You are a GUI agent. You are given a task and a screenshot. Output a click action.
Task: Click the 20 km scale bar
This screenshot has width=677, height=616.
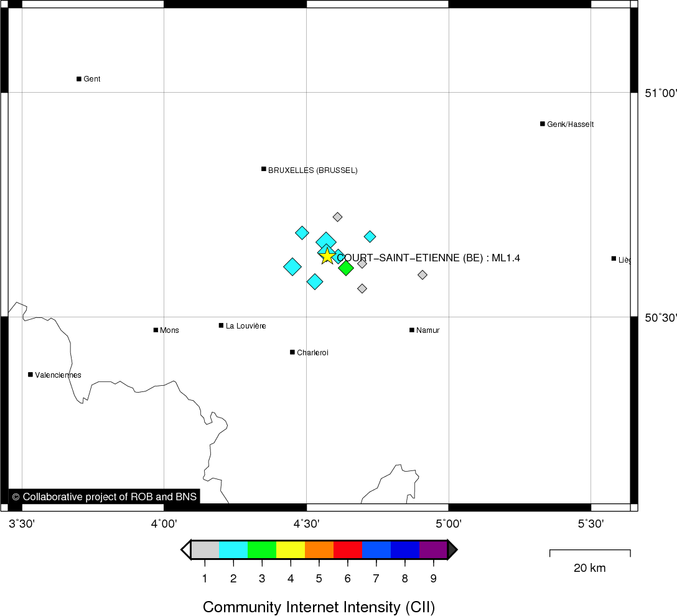point(589,553)
